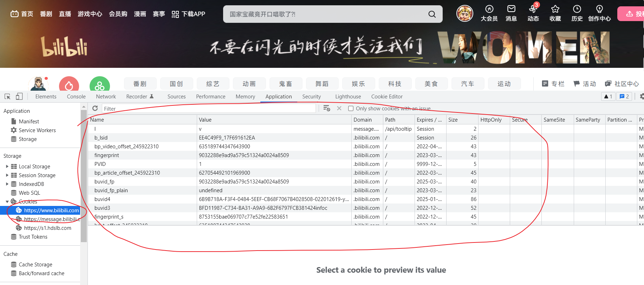Toggle Only show cookies with an issue
This screenshot has height=285, width=644.
351,108
